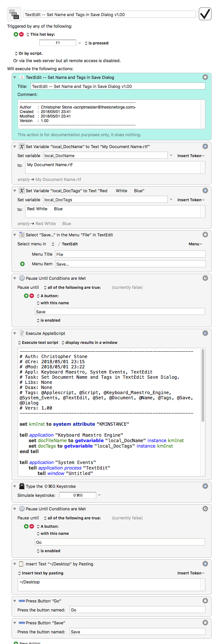The width and height of the screenshot is (218, 644).
Task: Open variable dropdown beside local_DocName field
Action: 171,155
